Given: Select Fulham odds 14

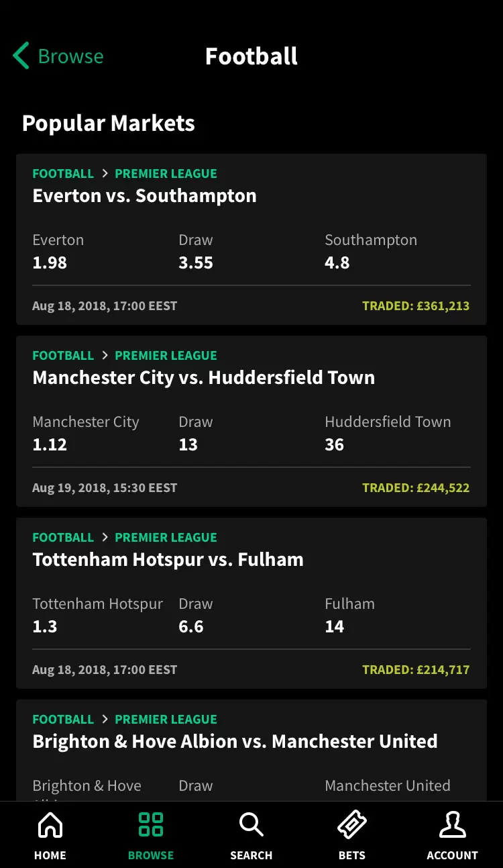Looking at the screenshot, I should (334, 626).
